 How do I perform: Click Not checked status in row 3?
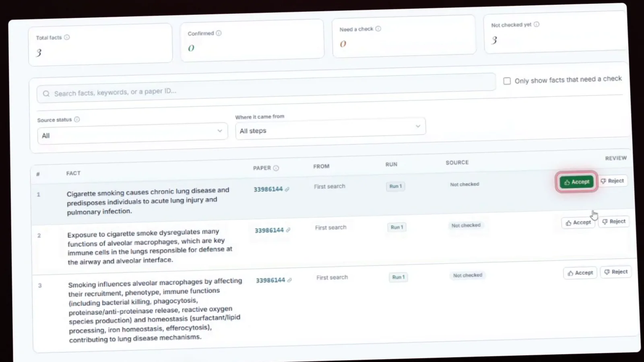point(468,275)
